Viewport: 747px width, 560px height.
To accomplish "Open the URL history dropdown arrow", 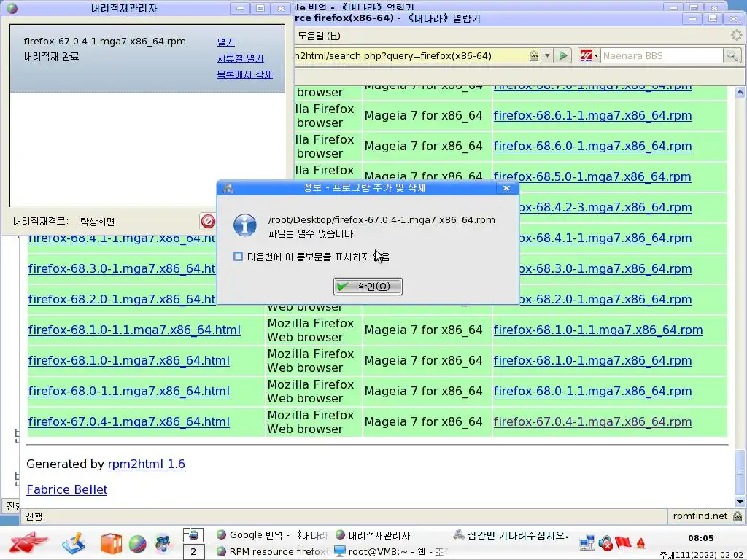I will tap(547, 55).
